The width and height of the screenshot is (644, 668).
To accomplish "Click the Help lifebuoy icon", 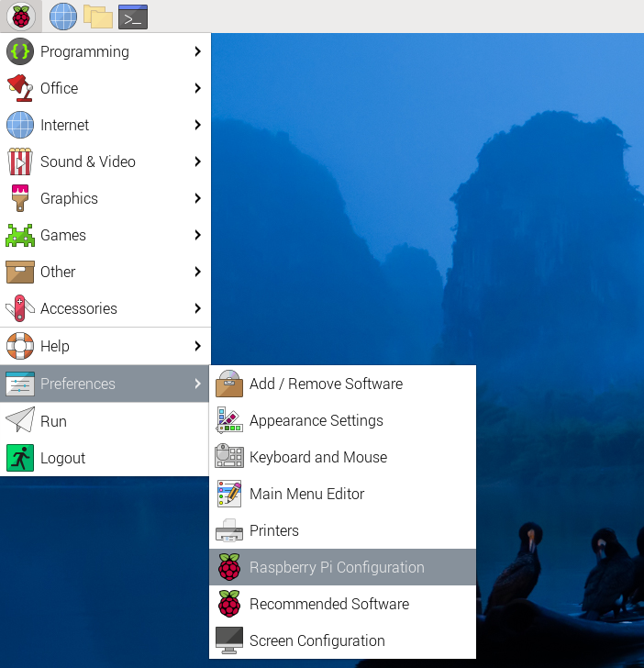I will click(x=20, y=346).
